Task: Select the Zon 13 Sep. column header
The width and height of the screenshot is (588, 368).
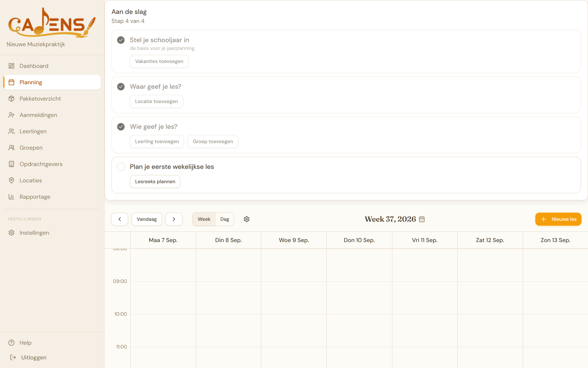Action: (x=556, y=240)
